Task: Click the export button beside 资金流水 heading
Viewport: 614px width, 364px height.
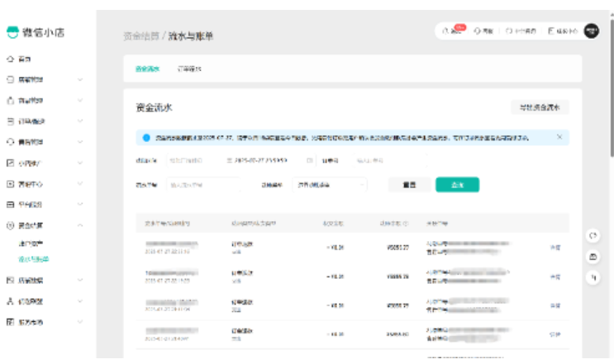Action: tap(540, 107)
